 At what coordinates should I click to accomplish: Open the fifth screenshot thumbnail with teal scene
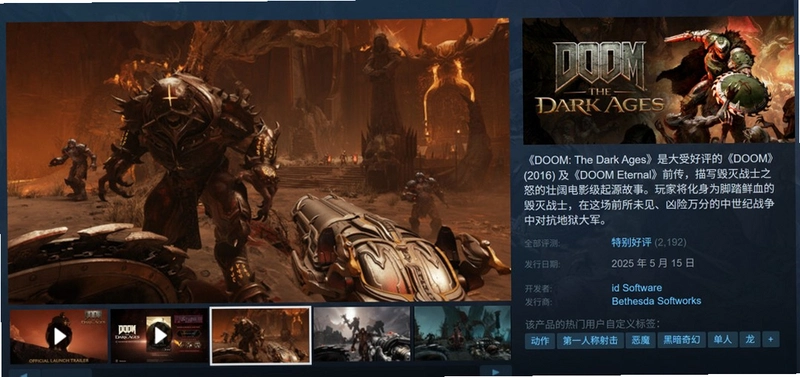click(462, 334)
